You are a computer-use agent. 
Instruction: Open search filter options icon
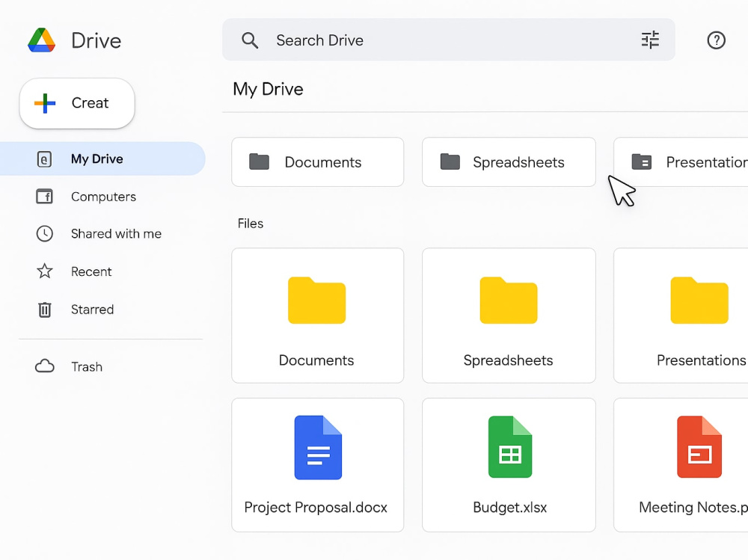coord(650,40)
